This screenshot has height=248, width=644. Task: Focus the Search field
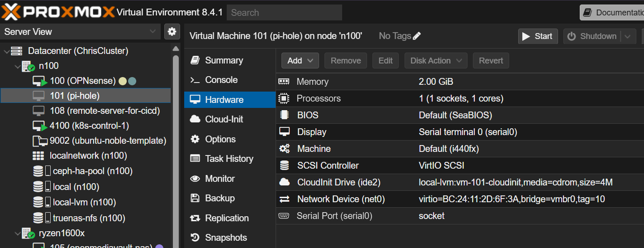[284, 13]
